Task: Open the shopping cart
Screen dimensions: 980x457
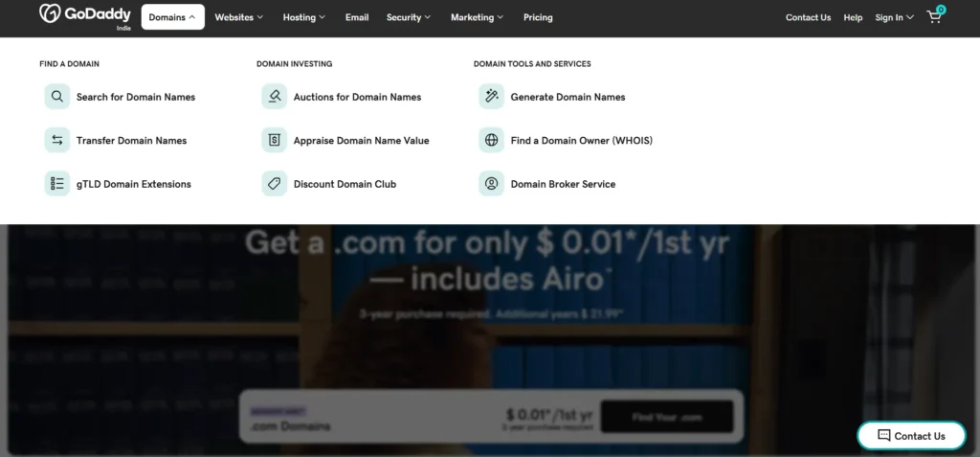Action: [x=935, y=16]
